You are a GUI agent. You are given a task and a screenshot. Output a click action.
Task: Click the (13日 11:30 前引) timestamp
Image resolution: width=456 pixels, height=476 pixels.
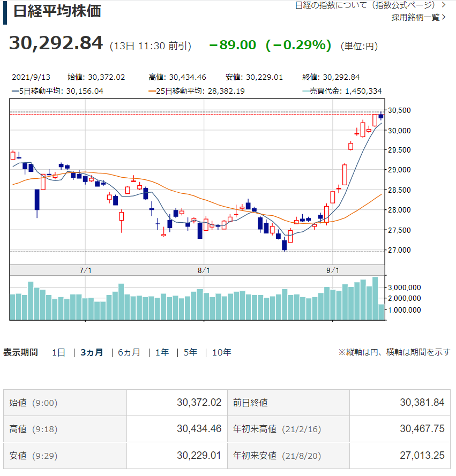coord(151,46)
